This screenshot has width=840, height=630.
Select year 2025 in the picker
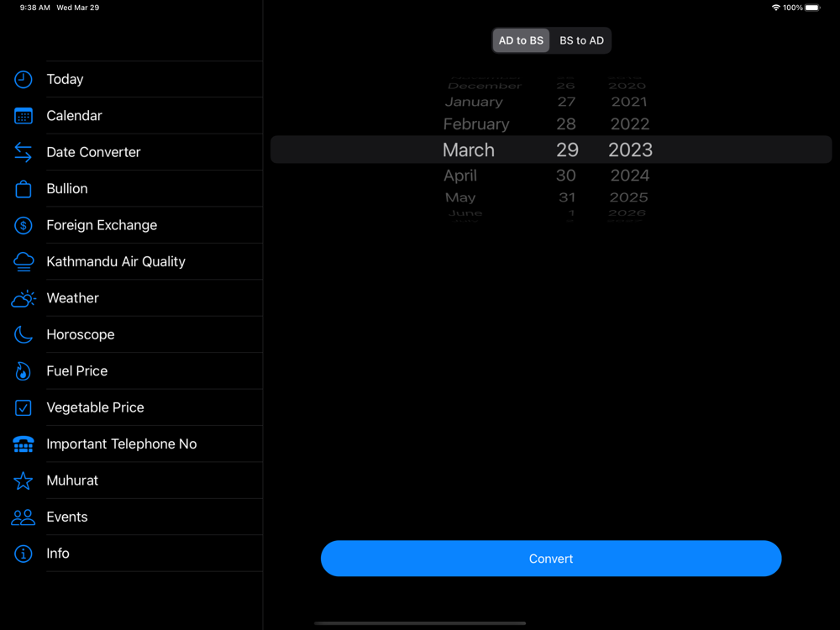coord(628,197)
